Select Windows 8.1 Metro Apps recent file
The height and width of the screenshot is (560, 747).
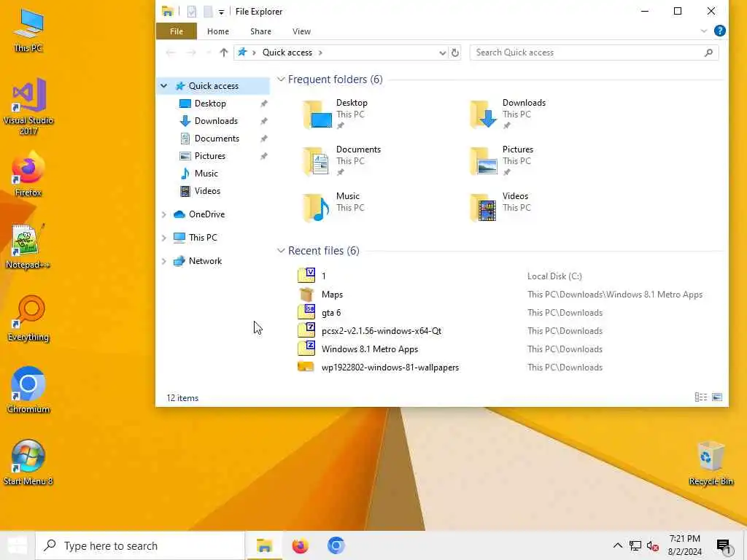370,349
